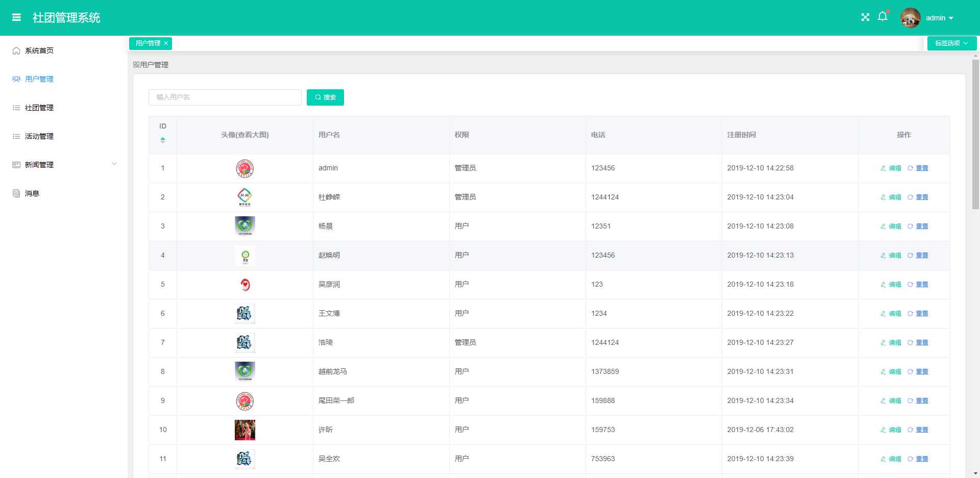Reset user 赵焕明
Viewport: 980px width, 478px height.
tap(918, 256)
